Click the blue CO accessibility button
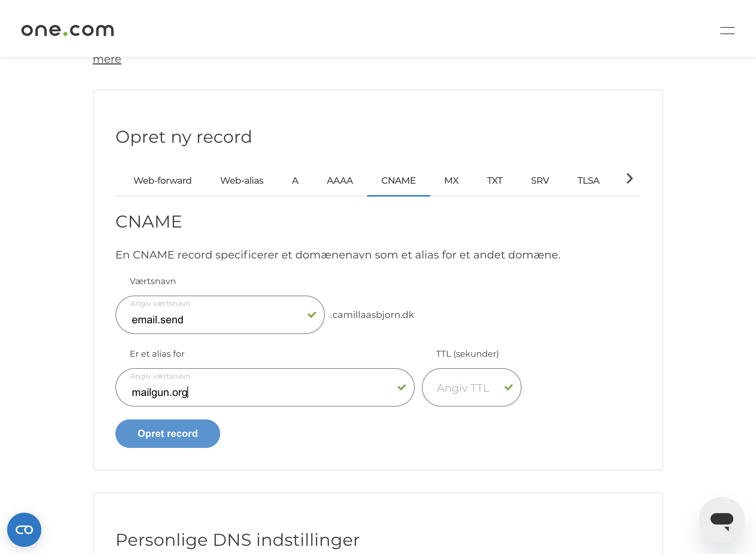Screen dimensions: 756x554 24,529
